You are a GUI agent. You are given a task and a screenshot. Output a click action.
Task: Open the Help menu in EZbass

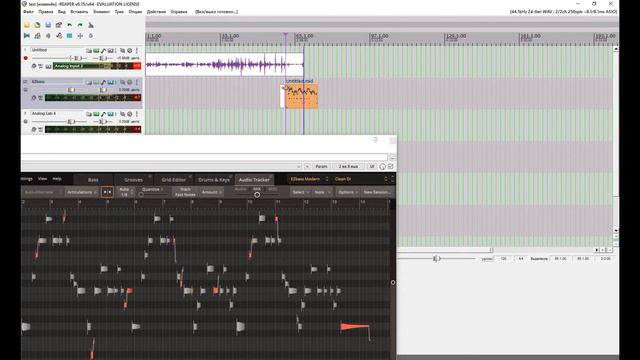[x=57, y=179]
